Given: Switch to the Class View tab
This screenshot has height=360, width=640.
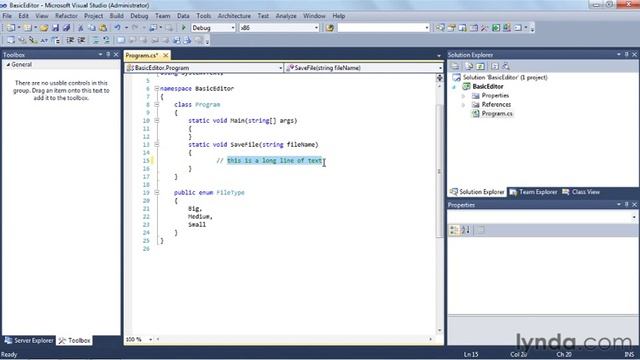Looking at the screenshot, I should pos(581,192).
